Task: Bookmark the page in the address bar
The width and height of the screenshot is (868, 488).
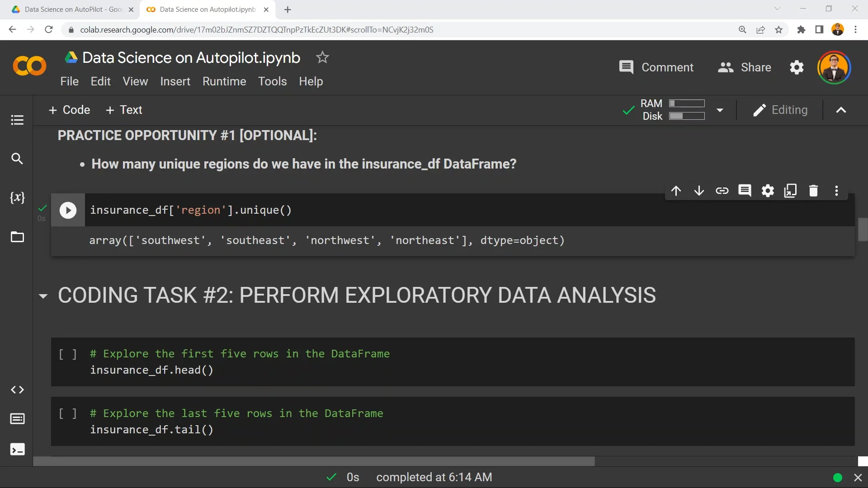Action: tap(778, 29)
